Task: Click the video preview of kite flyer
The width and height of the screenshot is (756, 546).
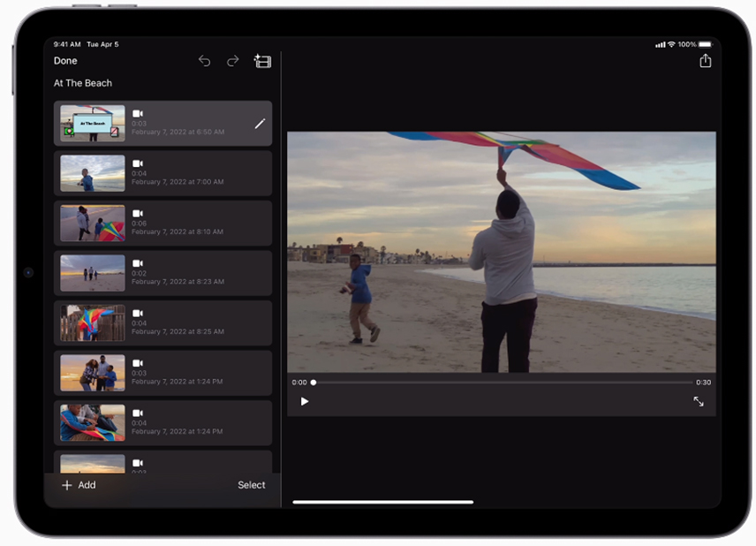Action: pyautogui.click(x=501, y=252)
